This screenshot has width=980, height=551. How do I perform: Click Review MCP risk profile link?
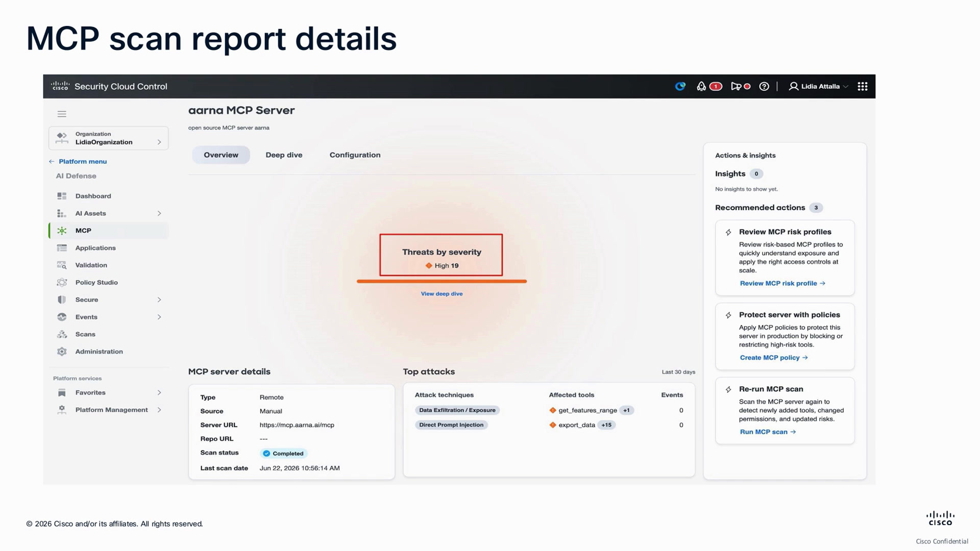tap(782, 283)
